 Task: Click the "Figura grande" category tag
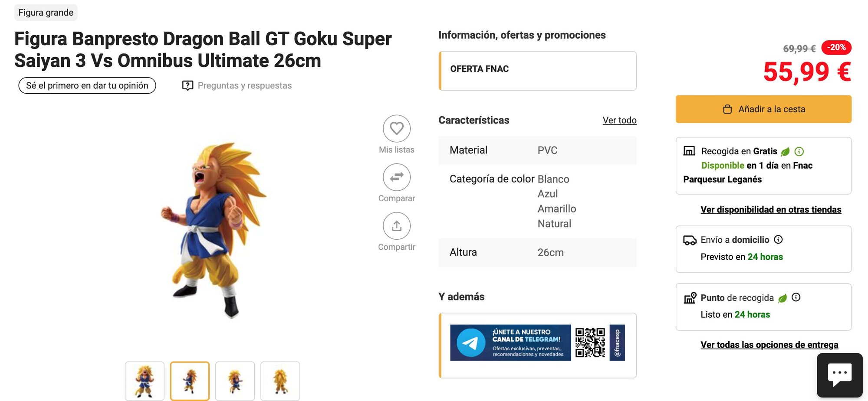tap(46, 13)
